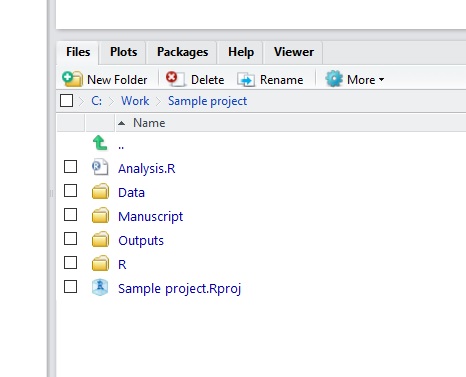Check the box for Analysis.R
The height and width of the screenshot is (377, 466).
[x=70, y=167]
